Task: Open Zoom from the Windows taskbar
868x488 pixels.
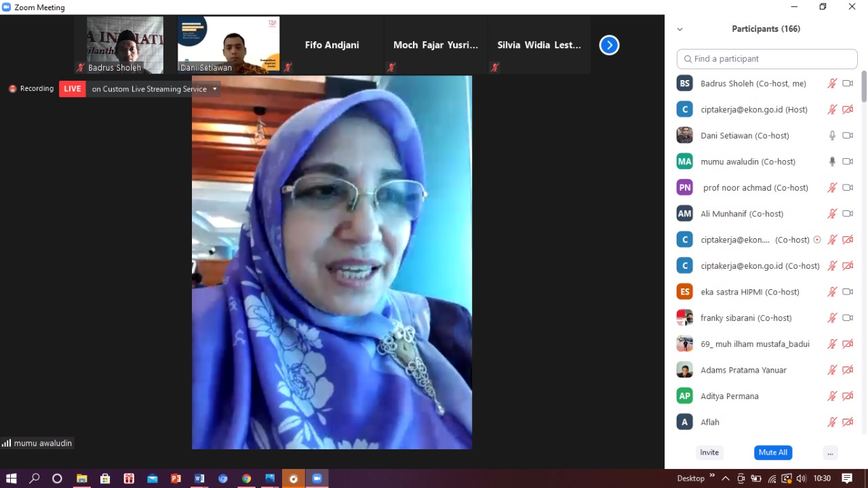Action: (317, 478)
